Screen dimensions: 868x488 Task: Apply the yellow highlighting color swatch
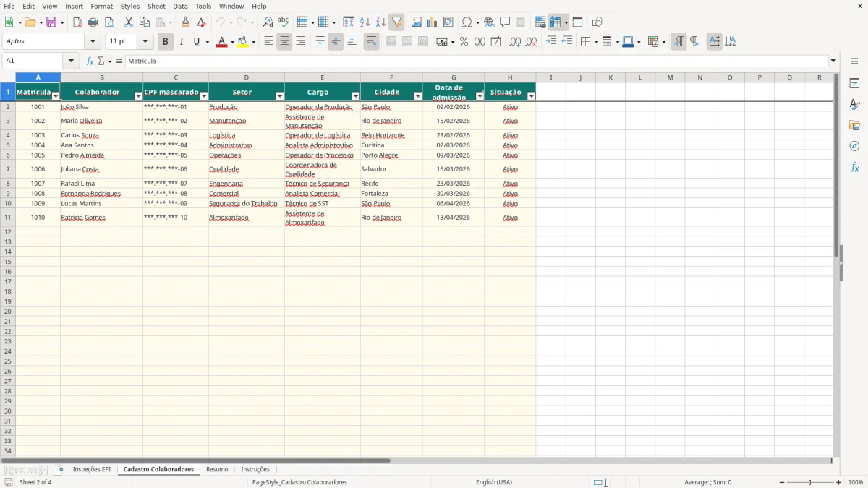pos(243,42)
